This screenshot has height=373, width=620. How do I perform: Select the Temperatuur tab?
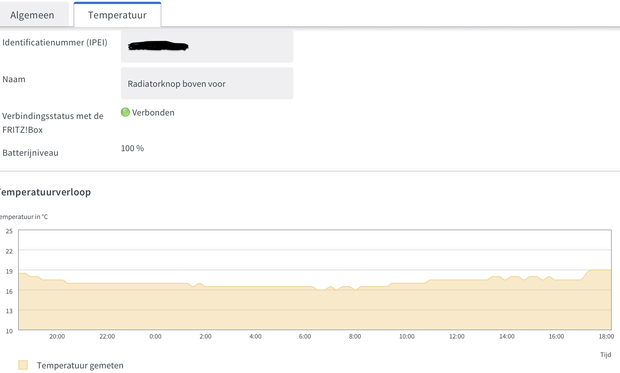pyautogui.click(x=117, y=15)
